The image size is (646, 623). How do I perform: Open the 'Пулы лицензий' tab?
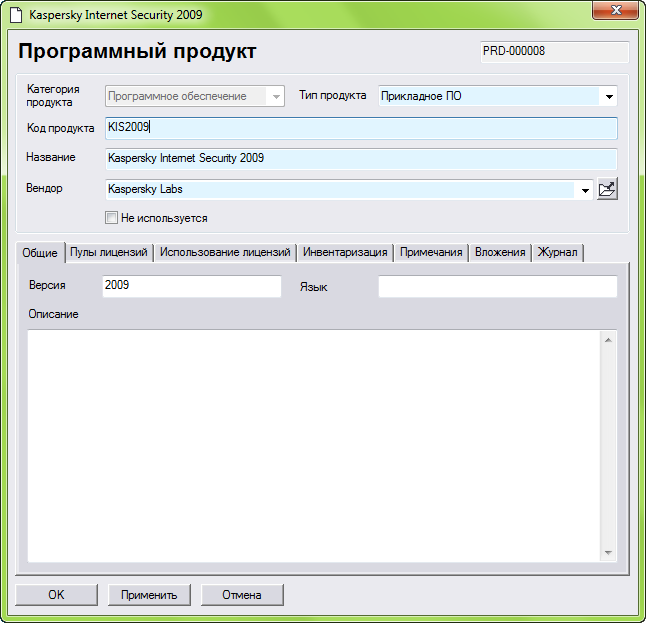109,252
